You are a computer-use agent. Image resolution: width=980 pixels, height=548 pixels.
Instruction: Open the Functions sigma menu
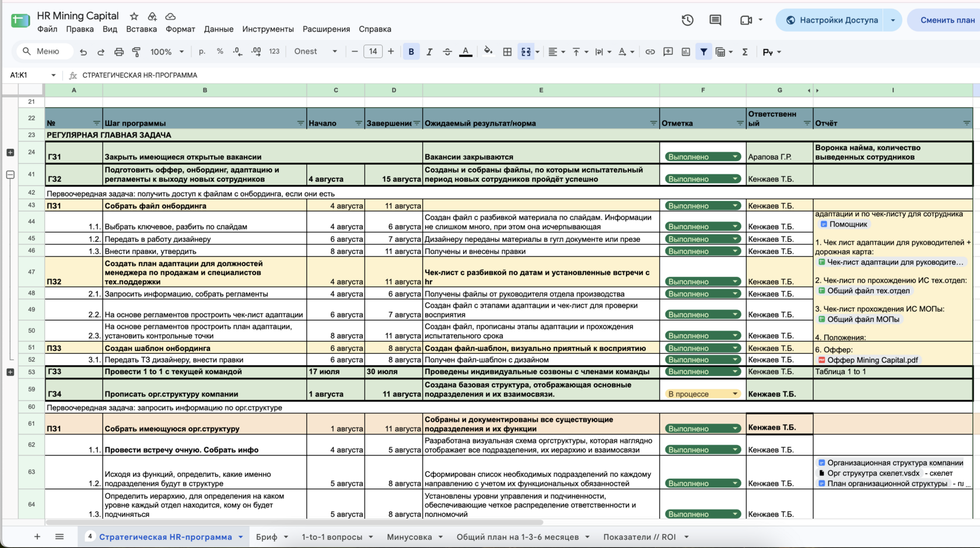(x=745, y=52)
